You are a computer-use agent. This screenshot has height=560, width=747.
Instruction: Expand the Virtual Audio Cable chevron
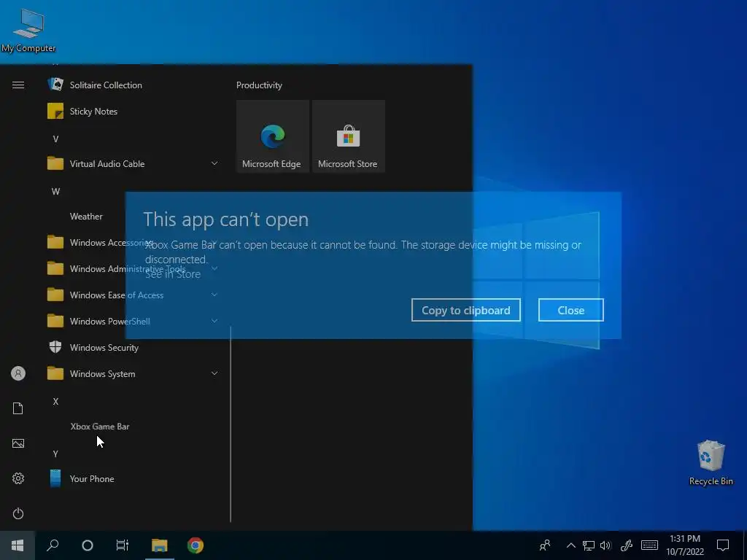coord(214,163)
